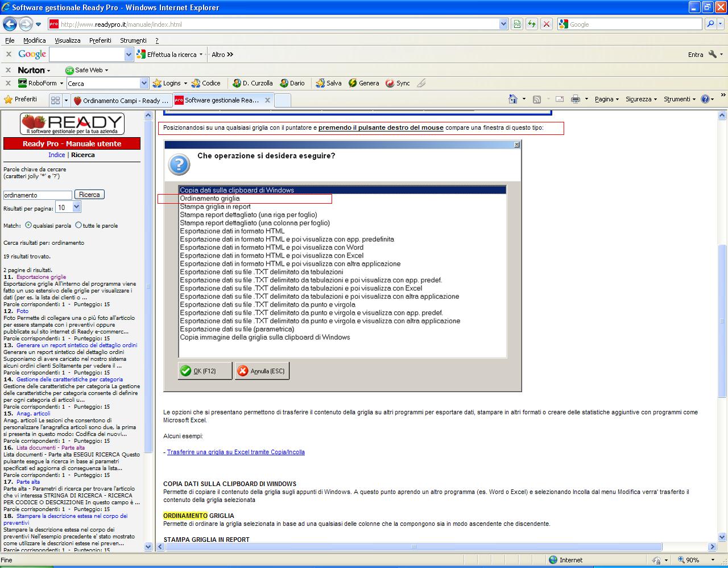Open a new blank tab
This screenshot has width=728, height=568.
[283, 100]
